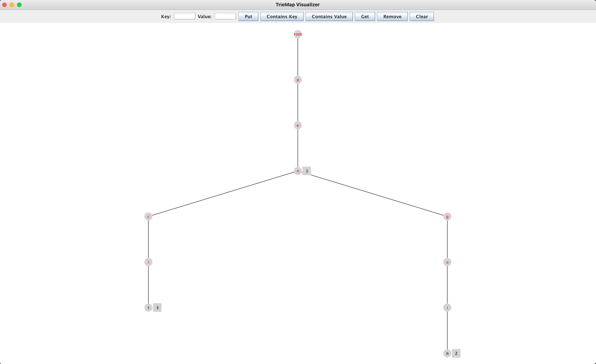Image resolution: width=596 pixels, height=364 pixels.
Task: Click the 'i' node under 'u'
Action: (x=447, y=307)
